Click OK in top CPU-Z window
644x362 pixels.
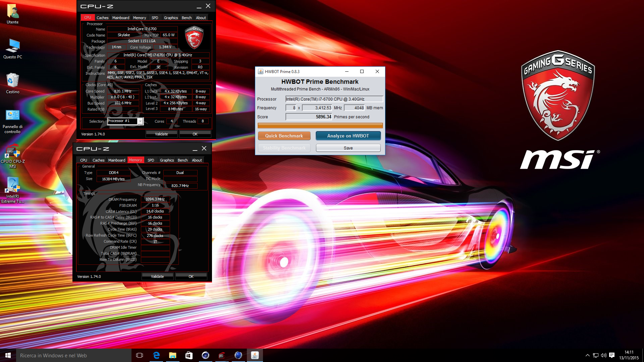[x=195, y=134]
